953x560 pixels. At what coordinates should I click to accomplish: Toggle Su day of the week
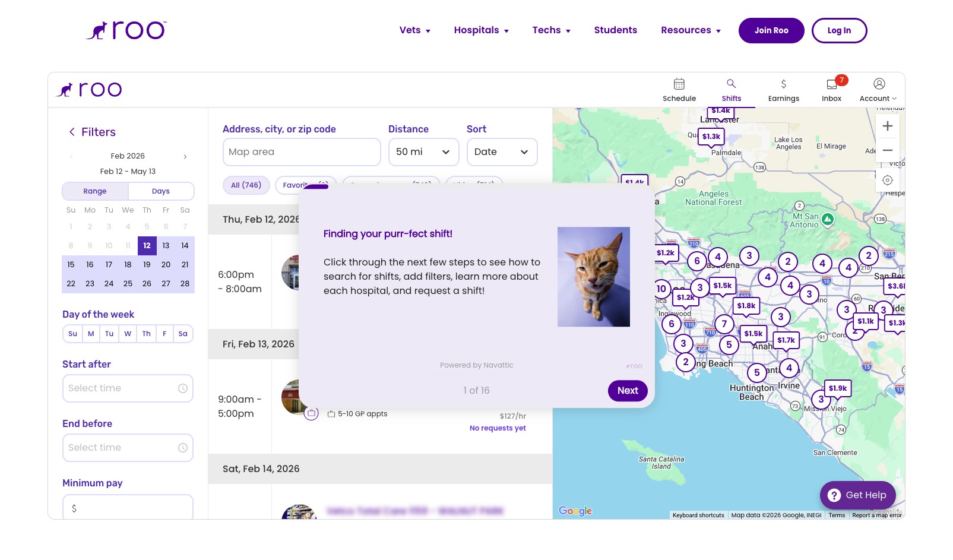tap(72, 334)
